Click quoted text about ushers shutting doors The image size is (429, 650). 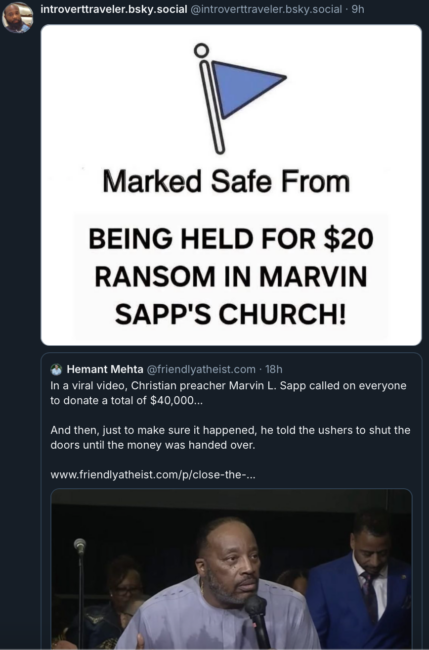[x=230, y=437]
